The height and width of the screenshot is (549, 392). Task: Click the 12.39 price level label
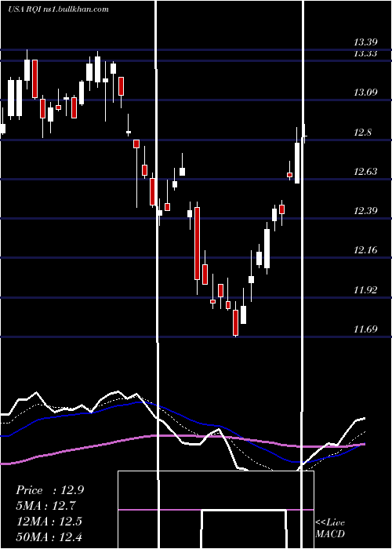click(365, 211)
